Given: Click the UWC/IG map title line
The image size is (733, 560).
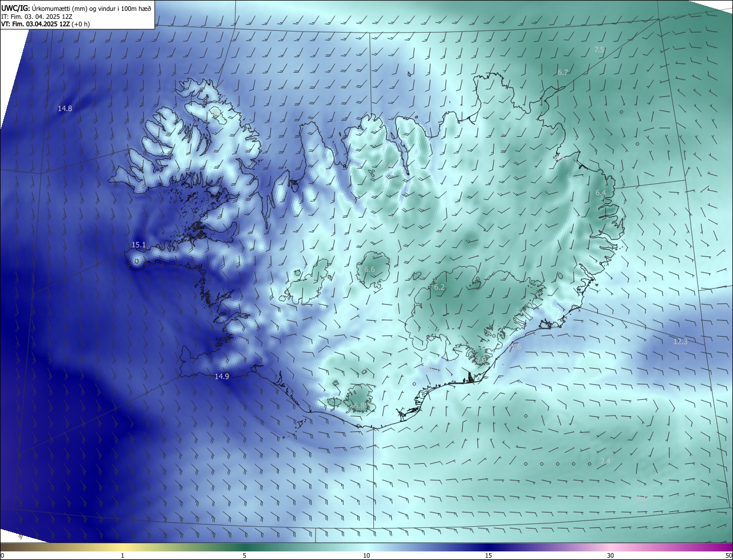Looking at the screenshot, I should click(76, 9).
